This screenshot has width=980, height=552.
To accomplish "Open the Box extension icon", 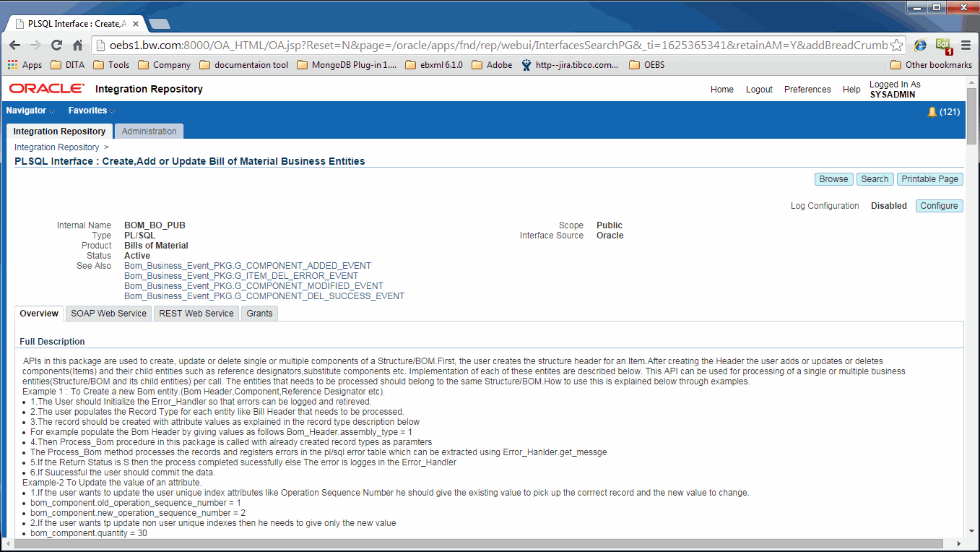I will click(944, 46).
